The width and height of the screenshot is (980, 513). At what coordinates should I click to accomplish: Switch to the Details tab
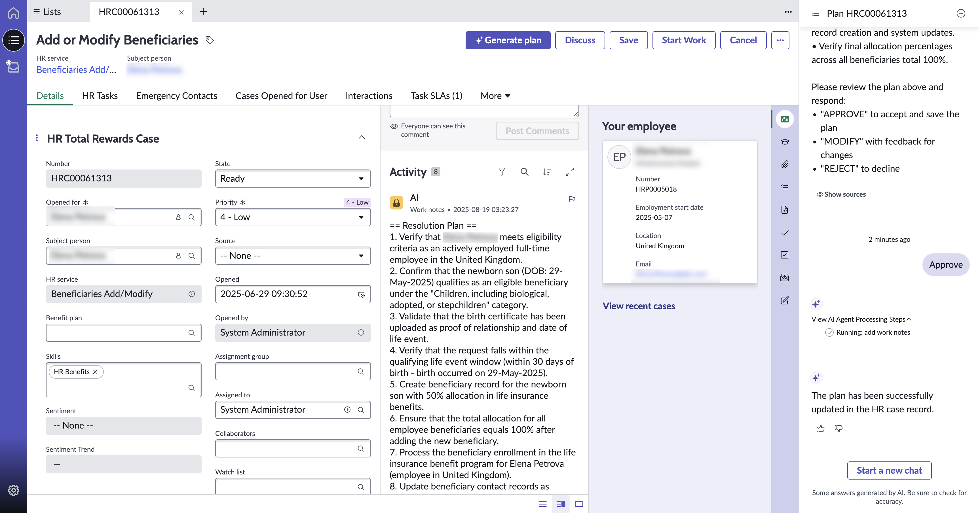pos(50,96)
